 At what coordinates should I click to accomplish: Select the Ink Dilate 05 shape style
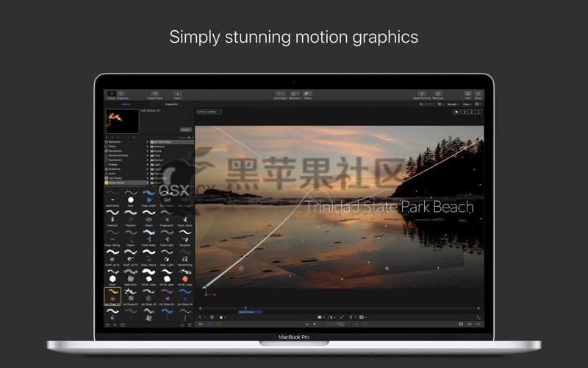tap(185, 297)
